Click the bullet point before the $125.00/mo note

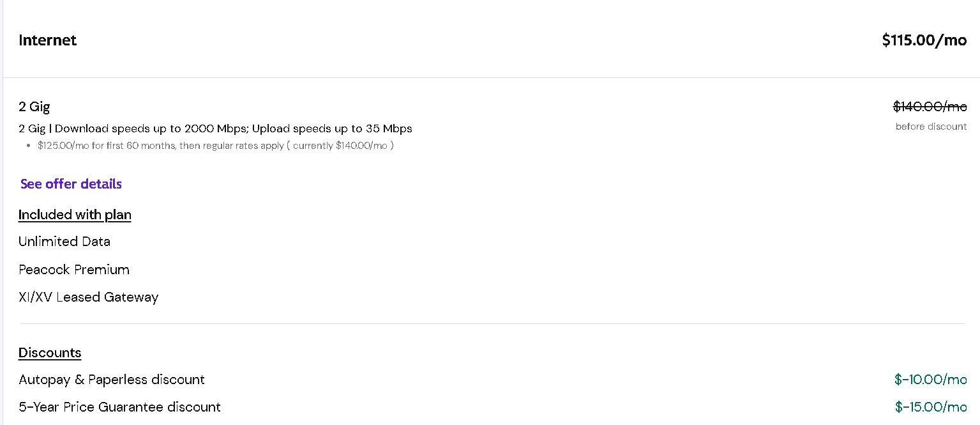29,146
